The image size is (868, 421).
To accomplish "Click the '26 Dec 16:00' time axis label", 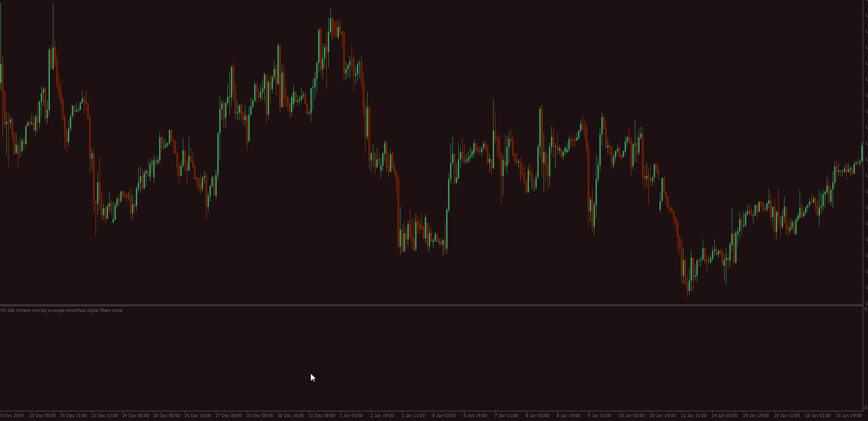I will pos(197,416).
